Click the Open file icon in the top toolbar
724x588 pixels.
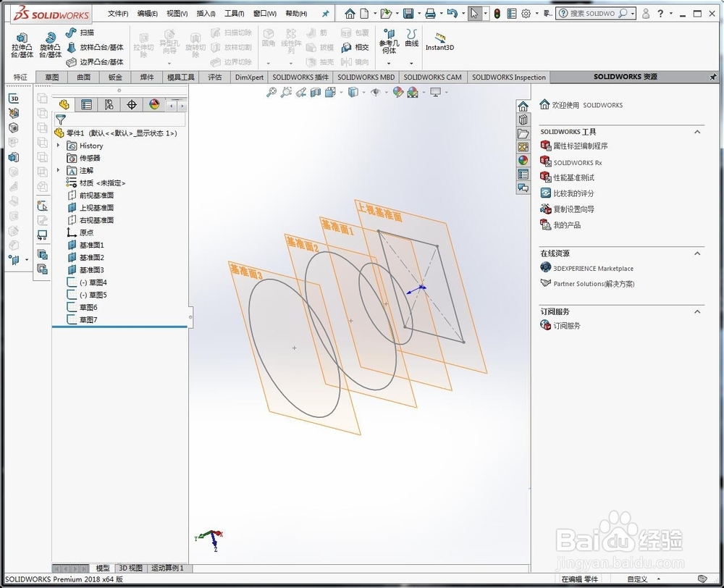[386, 13]
